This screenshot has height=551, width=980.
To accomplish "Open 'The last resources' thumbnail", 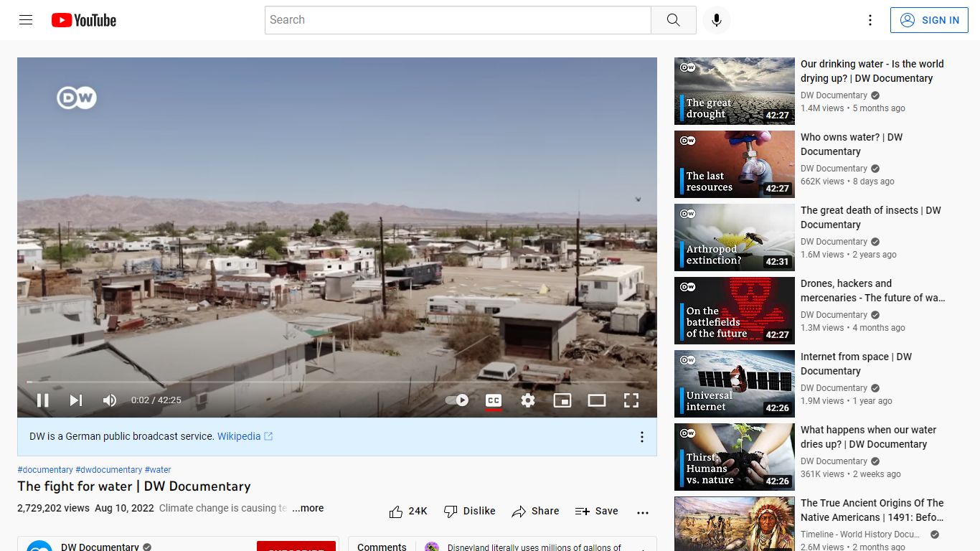I will (735, 164).
